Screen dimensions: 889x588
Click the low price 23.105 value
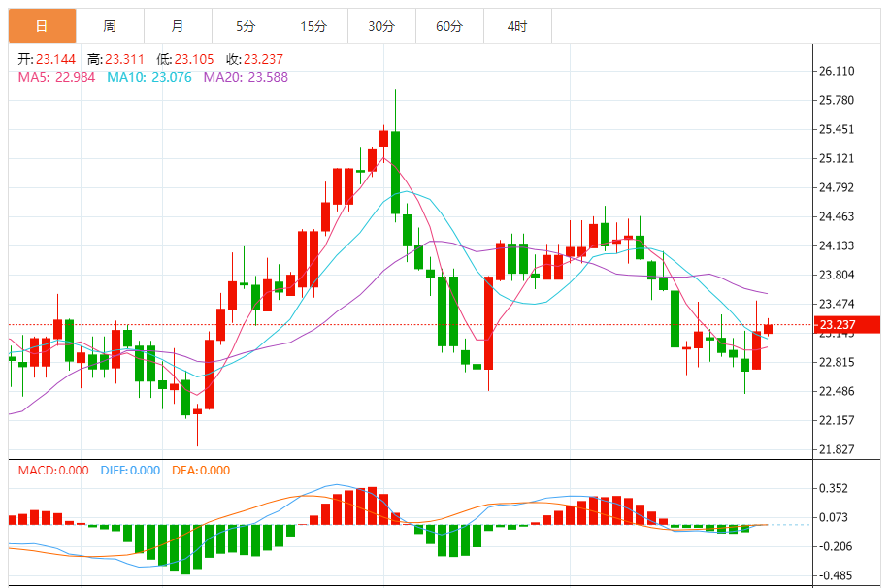click(x=194, y=59)
